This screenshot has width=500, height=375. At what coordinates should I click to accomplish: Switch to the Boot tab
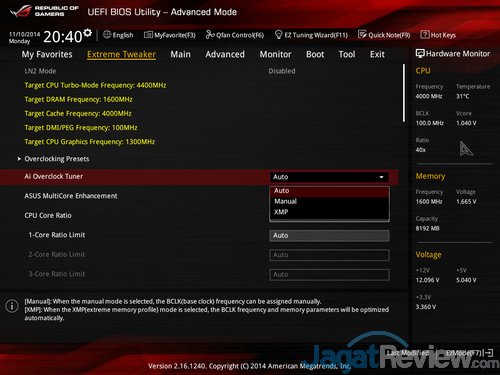coord(315,54)
